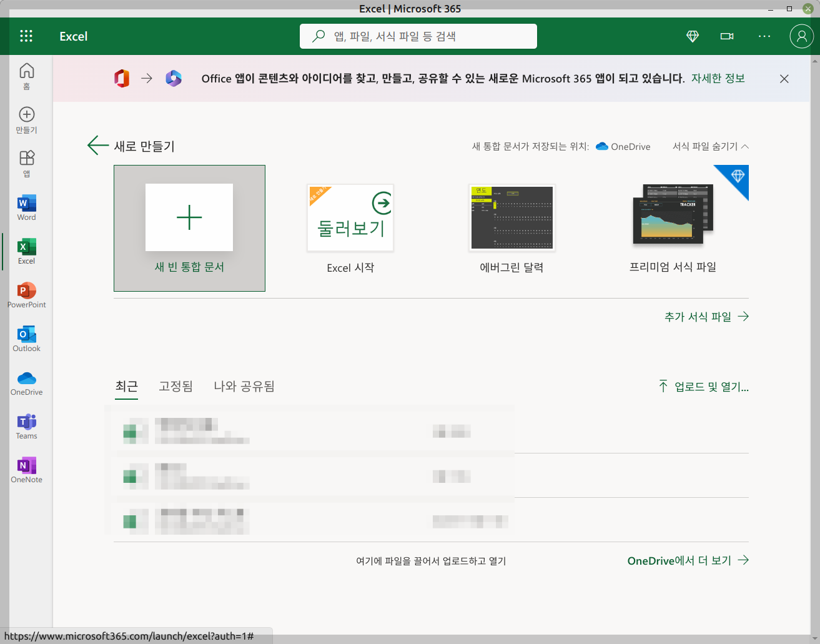820x644 pixels.
Task: Open the OneDrive에서 더 보기 link
Action: (x=688, y=560)
